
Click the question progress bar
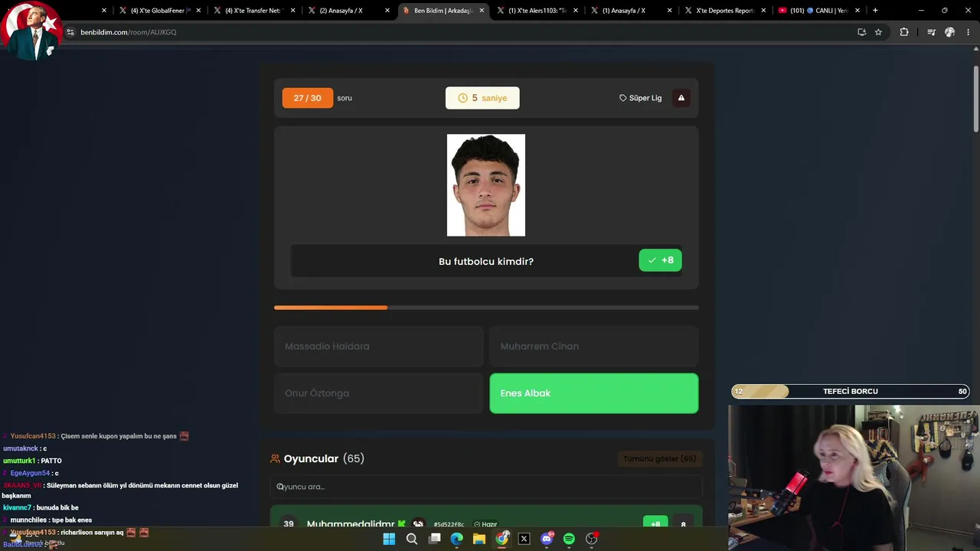[x=486, y=308]
